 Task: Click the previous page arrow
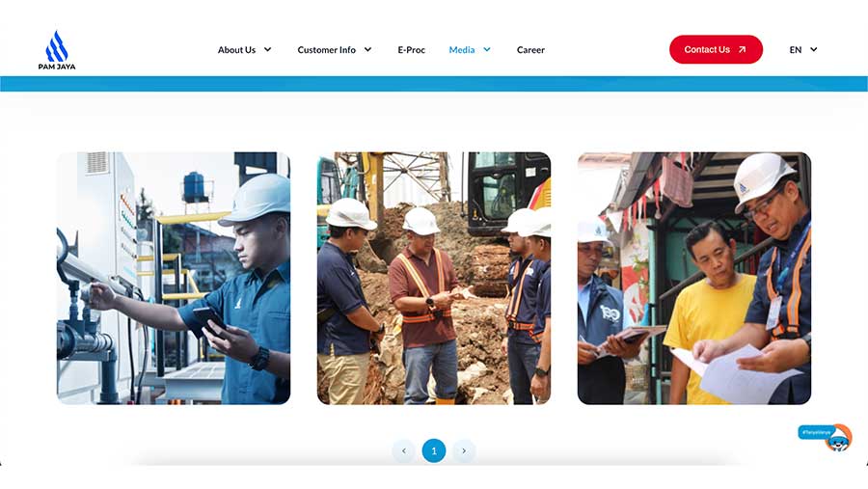point(404,450)
